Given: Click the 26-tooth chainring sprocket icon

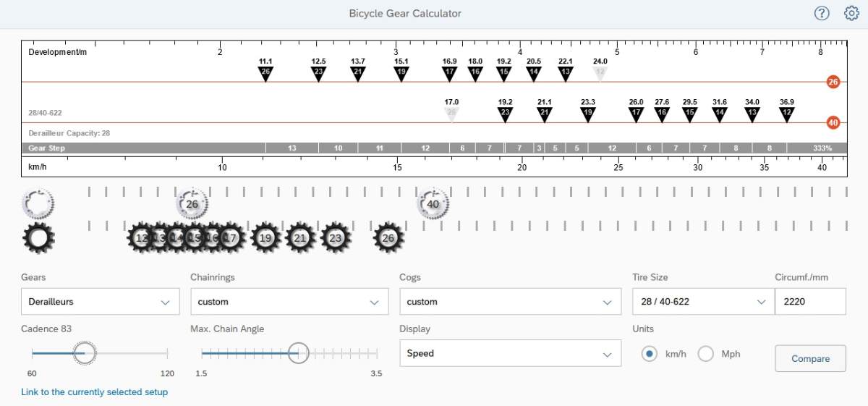Looking at the screenshot, I should click(x=192, y=205).
